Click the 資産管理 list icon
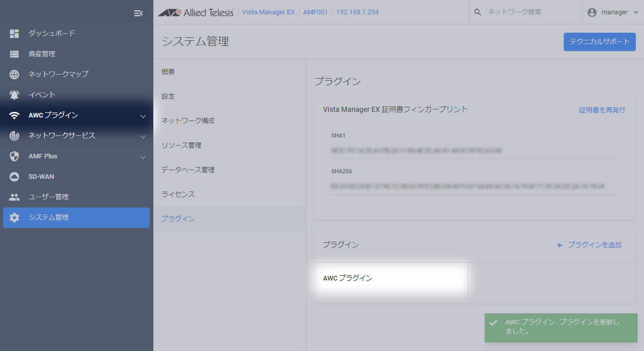 tap(14, 54)
